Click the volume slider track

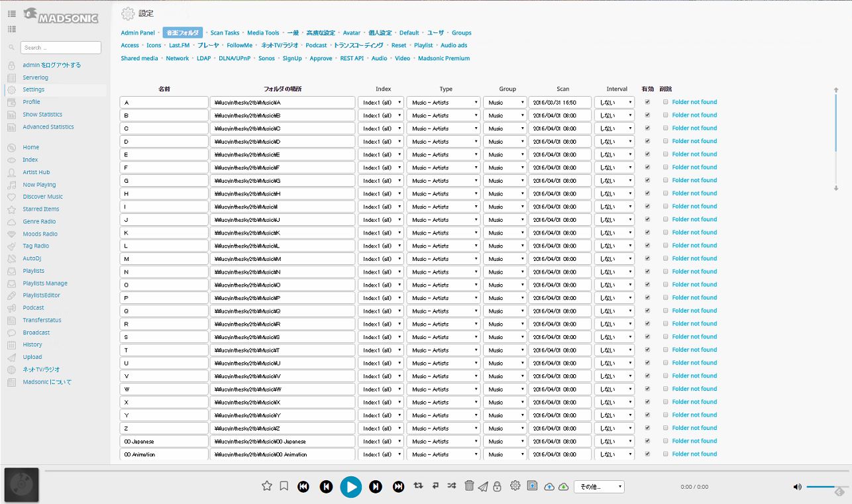coord(820,487)
